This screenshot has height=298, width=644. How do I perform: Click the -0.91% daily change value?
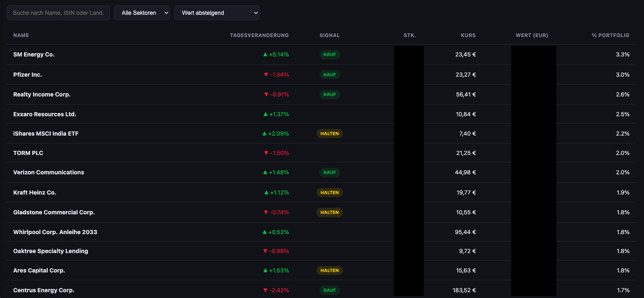tap(276, 94)
